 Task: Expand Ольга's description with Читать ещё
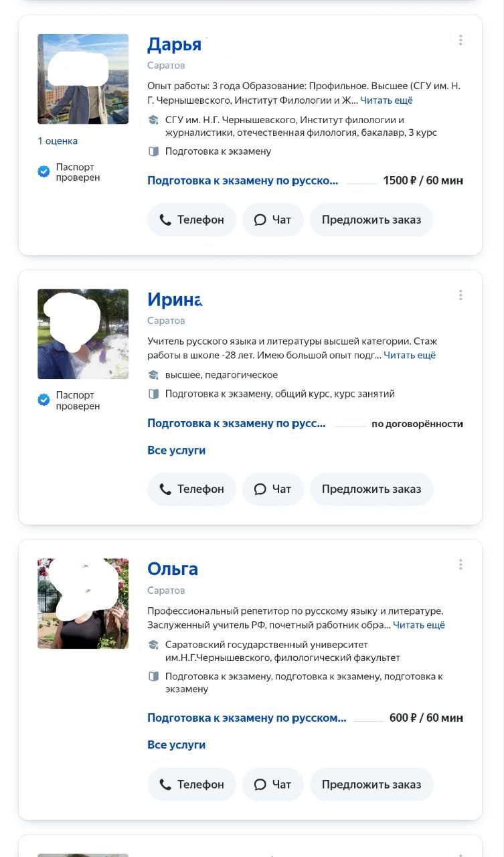pos(419,625)
